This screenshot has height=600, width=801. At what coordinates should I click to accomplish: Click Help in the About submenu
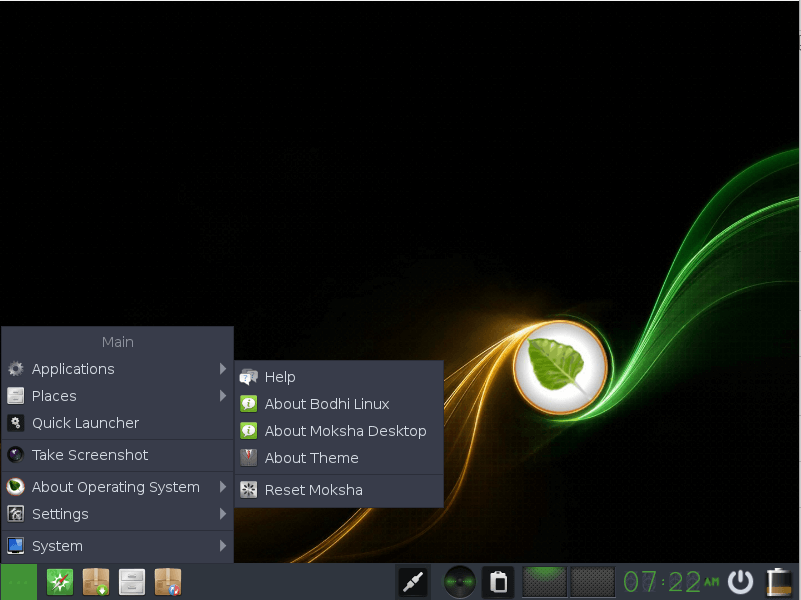[x=279, y=376]
